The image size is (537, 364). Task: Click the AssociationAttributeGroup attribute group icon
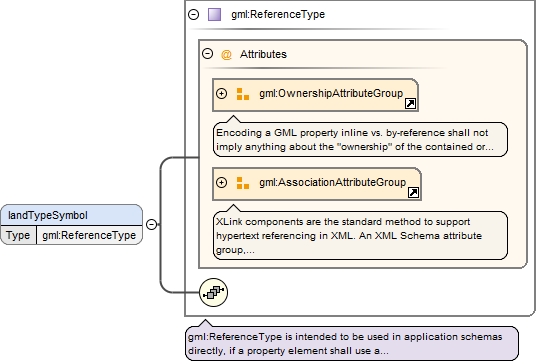tap(243, 183)
